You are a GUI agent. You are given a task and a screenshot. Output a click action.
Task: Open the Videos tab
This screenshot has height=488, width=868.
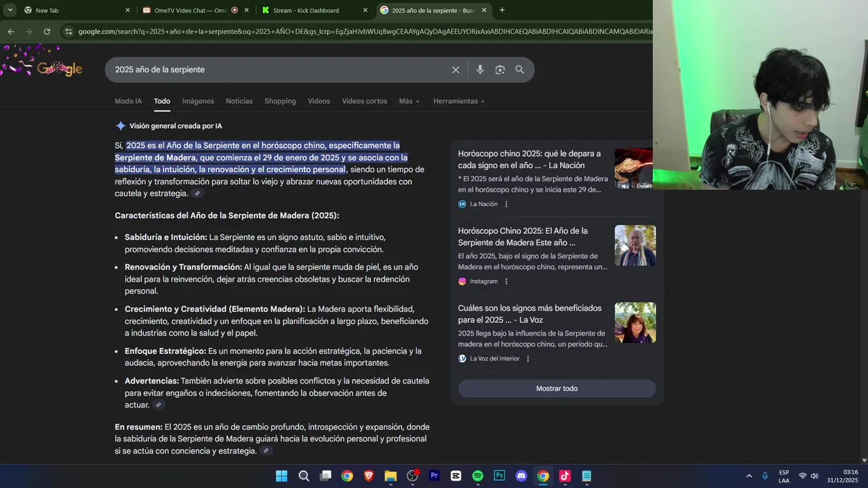click(x=319, y=101)
